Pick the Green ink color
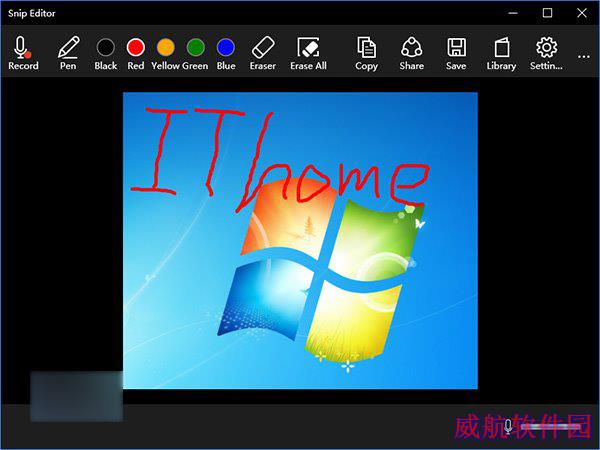Image resolution: width=600 pixels, height=450 pixels. (196, 47)
